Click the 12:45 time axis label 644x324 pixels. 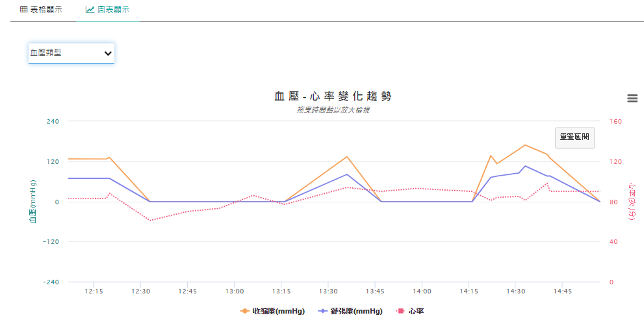tap(187, 291)
